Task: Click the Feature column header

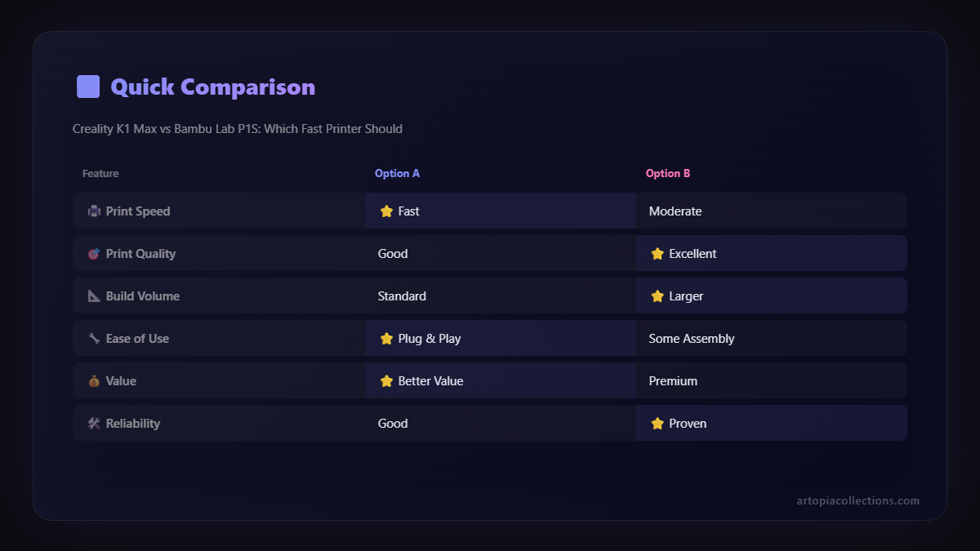Action: pos(100,174)
